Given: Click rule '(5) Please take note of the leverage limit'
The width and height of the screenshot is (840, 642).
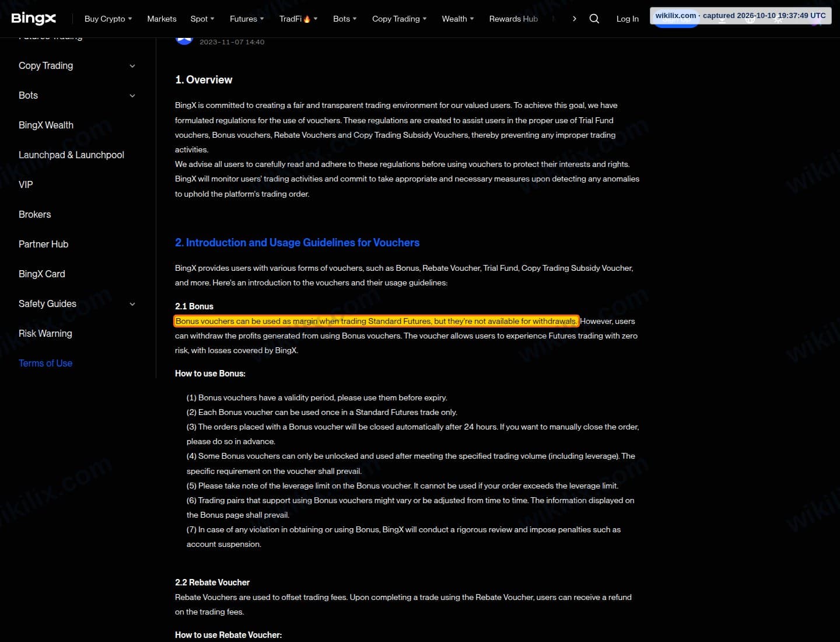Looking at the screenshot, I should point(402,486).
